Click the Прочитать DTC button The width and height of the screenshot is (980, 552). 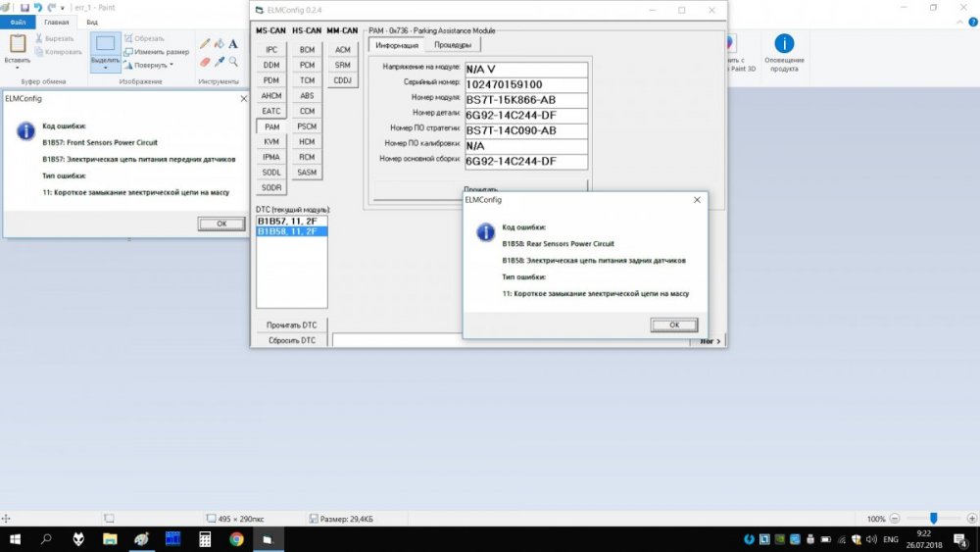pyautogui.click(x=291, y=326)
